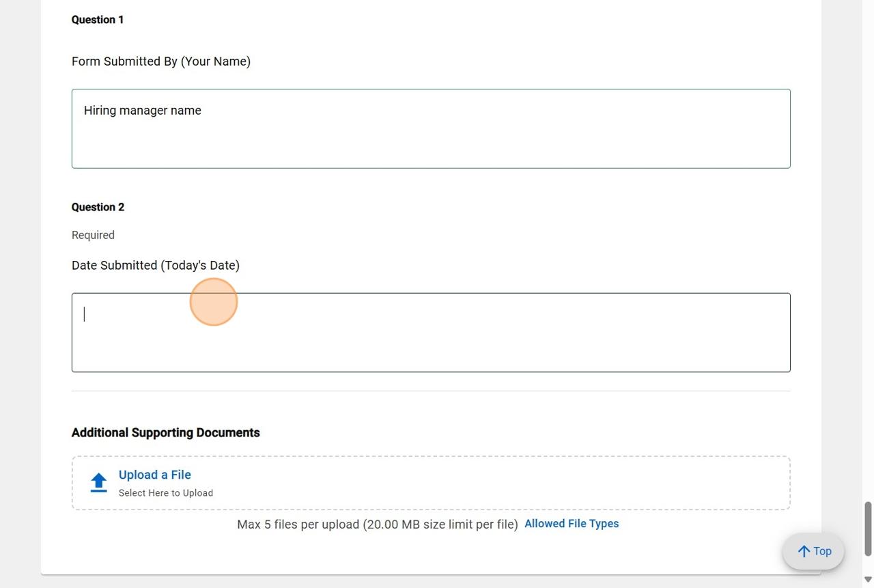Open the Allowed File Types link
Screen dimensions: 874x588
pos(572,524)
